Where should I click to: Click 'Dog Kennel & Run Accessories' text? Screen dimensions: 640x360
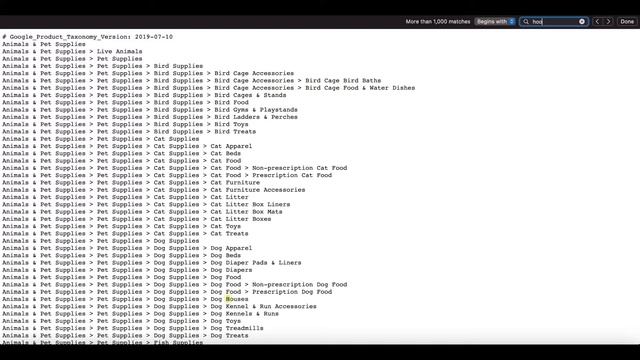[x=263, y=307]
